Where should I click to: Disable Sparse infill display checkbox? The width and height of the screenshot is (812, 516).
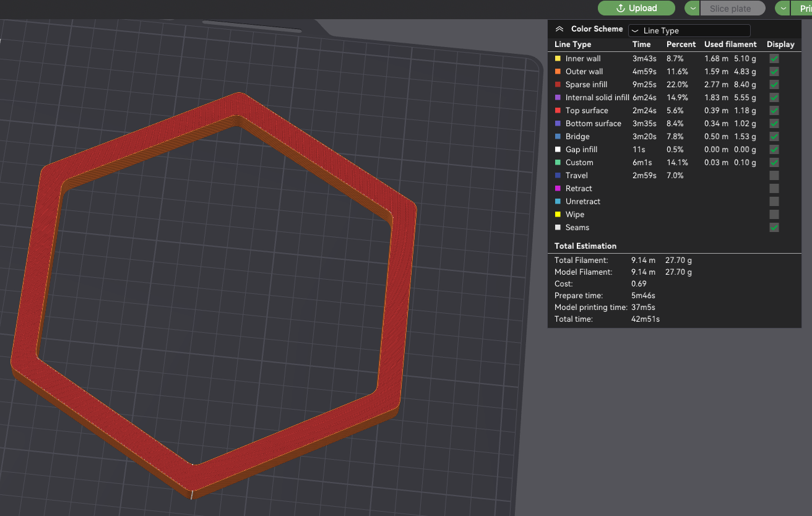(x=774, y=84)
